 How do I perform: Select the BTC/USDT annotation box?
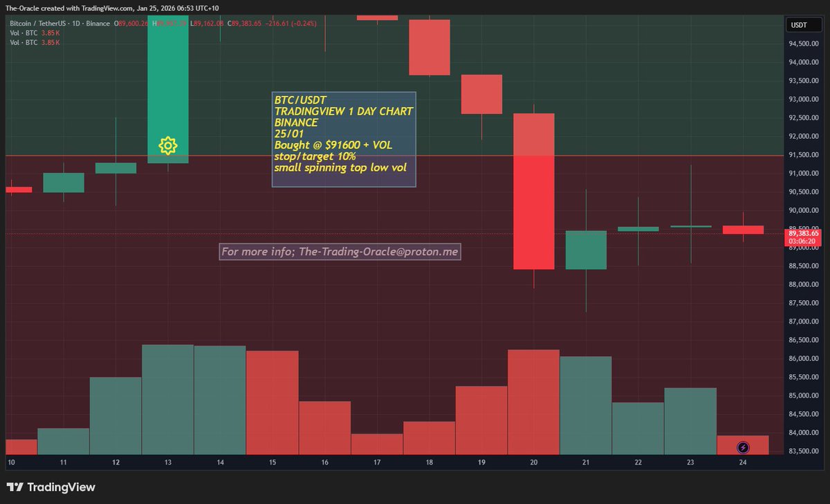342,138
